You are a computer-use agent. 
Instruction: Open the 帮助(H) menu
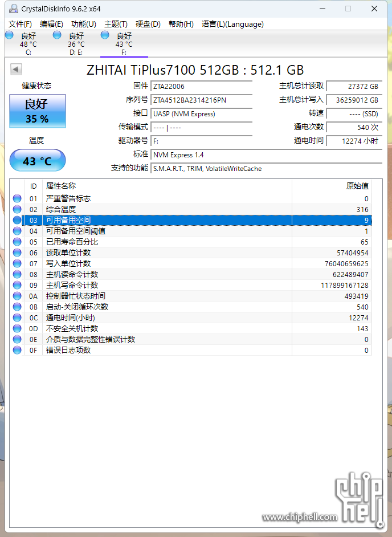(x=181, y=24)
